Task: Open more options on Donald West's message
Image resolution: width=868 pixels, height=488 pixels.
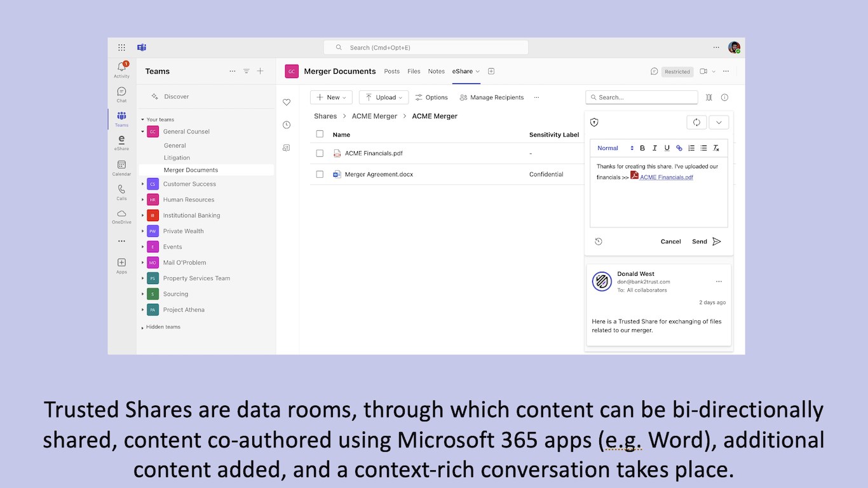Action: [x=719, y=281]
